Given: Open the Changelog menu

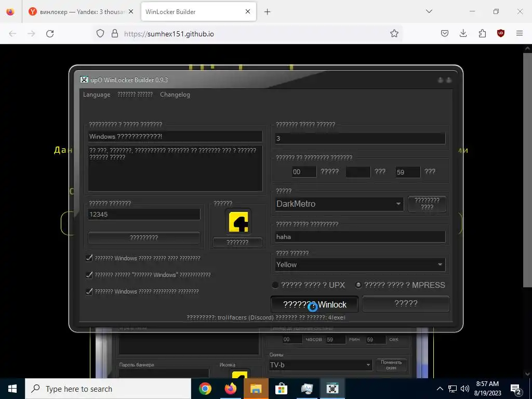Looking at the screenshot, I should [x=175, y=95].
